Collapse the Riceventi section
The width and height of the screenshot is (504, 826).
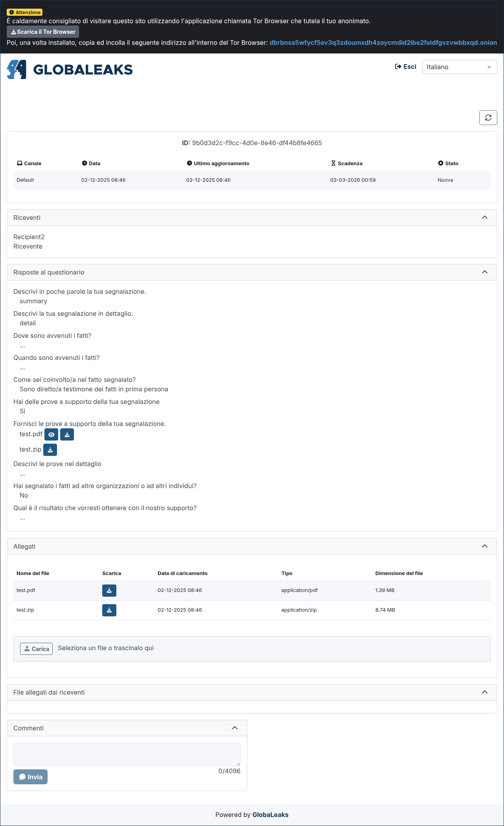[x=485, y=218]
